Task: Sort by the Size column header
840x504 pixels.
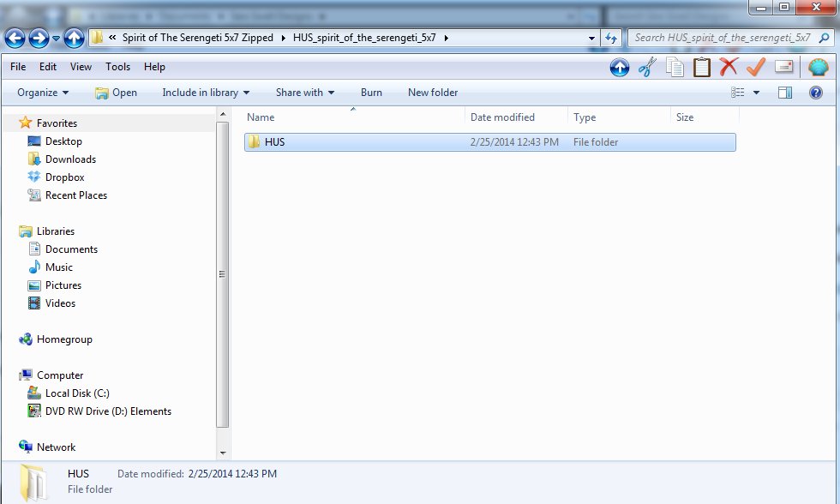Action: click(x=705, y=117)
